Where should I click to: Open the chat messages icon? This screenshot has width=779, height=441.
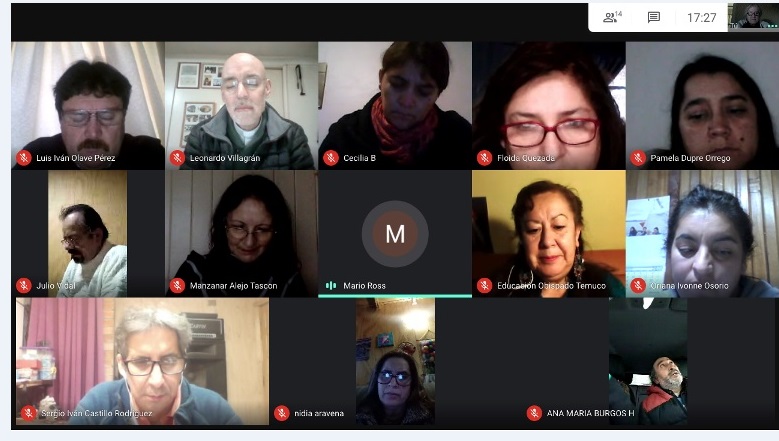coord(654,17)
